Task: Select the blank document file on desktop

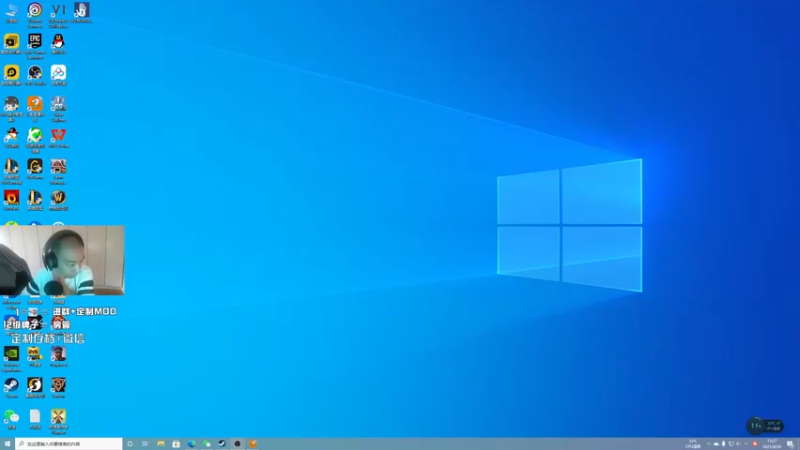Action: [35, 419]
